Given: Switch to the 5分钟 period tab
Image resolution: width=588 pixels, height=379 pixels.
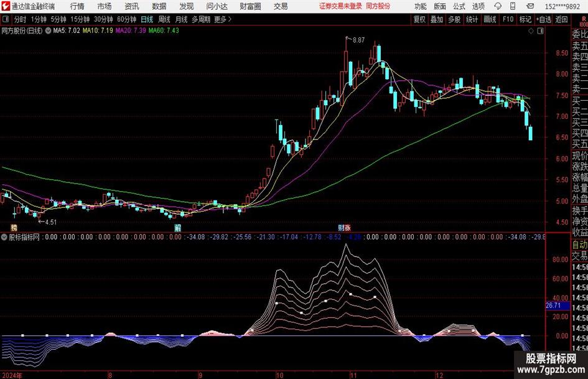Looking at the screenshot, I should pyautogui.click(x=58, y=19).
